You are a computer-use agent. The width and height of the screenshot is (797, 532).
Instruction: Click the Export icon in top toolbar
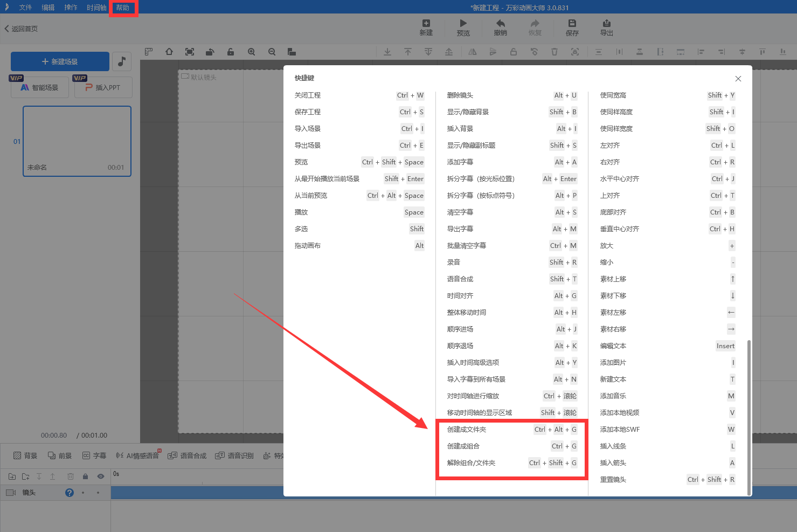pos(606,24)
